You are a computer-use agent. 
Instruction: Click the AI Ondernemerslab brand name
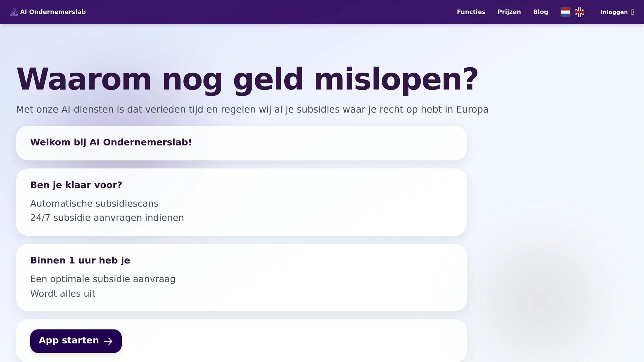(x=53, y=12)
